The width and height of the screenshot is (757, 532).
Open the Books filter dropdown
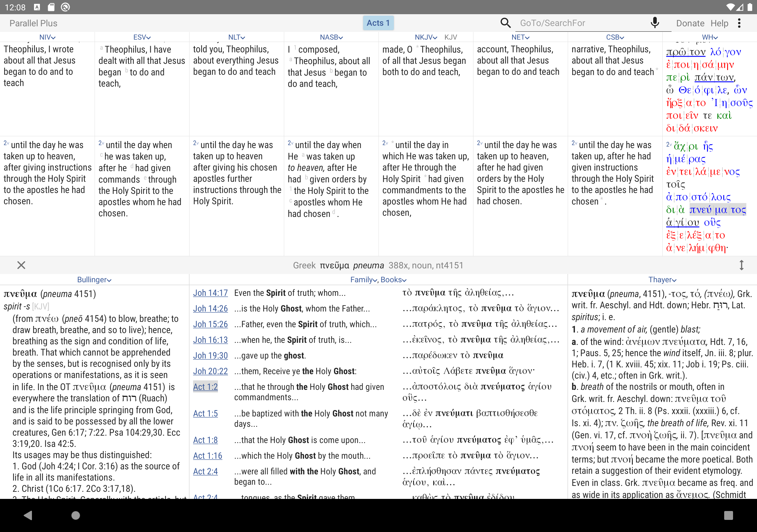click(393, 280)
